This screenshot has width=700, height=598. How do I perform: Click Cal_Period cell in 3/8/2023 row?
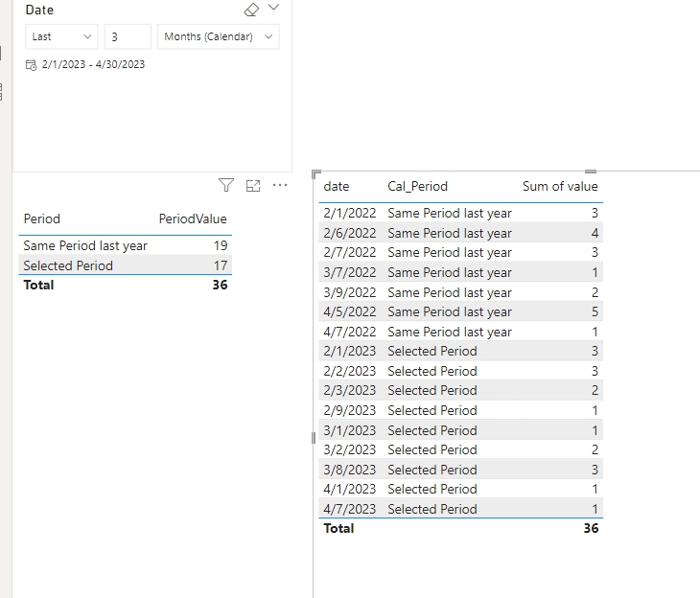coord(432,470)
